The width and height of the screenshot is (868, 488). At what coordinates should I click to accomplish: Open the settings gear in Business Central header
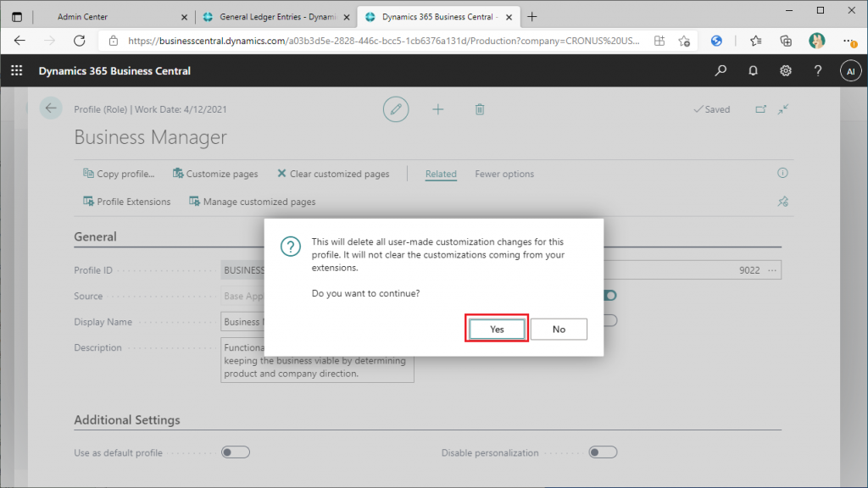tap(786, 71)
